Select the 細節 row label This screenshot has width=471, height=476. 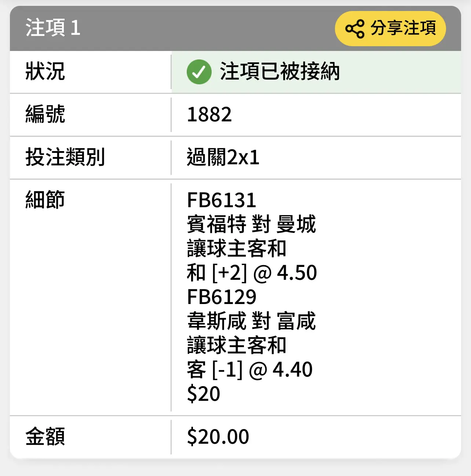coord(45,200)
